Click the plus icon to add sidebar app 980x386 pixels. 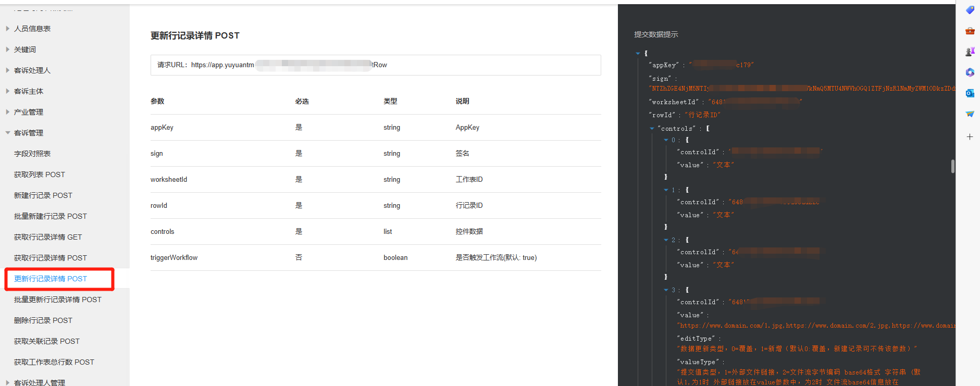click(x=970, y=137)
